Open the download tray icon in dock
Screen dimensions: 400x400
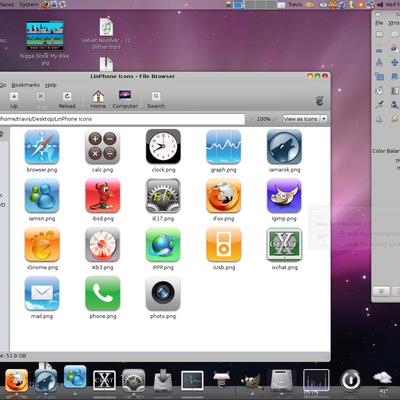[x=163, y=381]
